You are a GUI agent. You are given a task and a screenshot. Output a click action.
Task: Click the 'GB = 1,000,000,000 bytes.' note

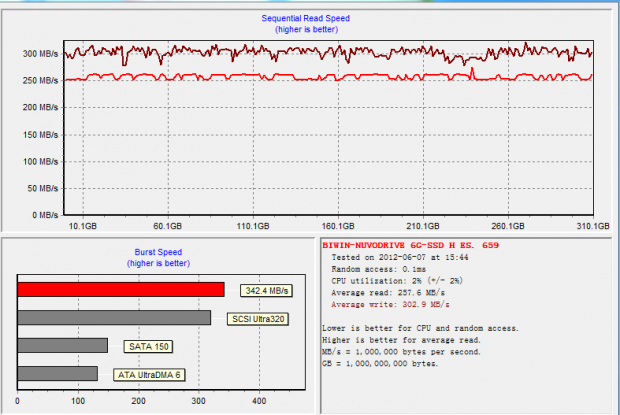(x=380, y=364)
